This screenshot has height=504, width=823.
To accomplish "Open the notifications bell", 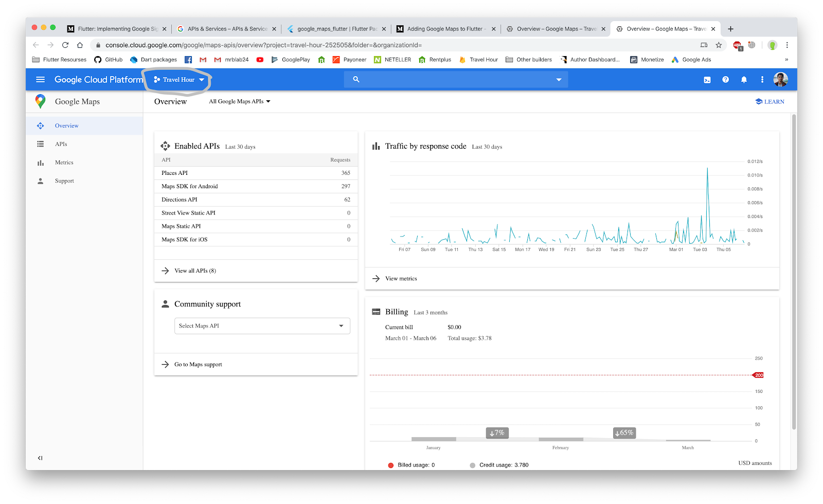I will click(x=744, y=80).
